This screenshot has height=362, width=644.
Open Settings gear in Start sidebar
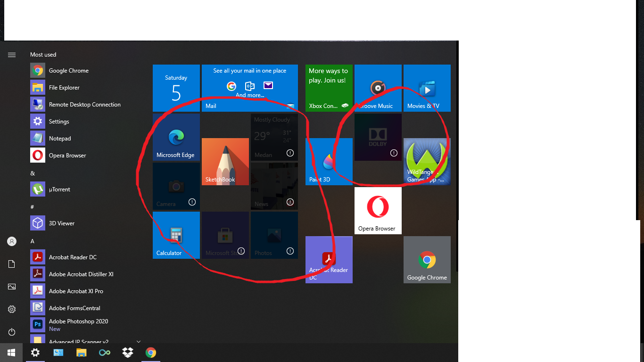click(x=12, y=309)
